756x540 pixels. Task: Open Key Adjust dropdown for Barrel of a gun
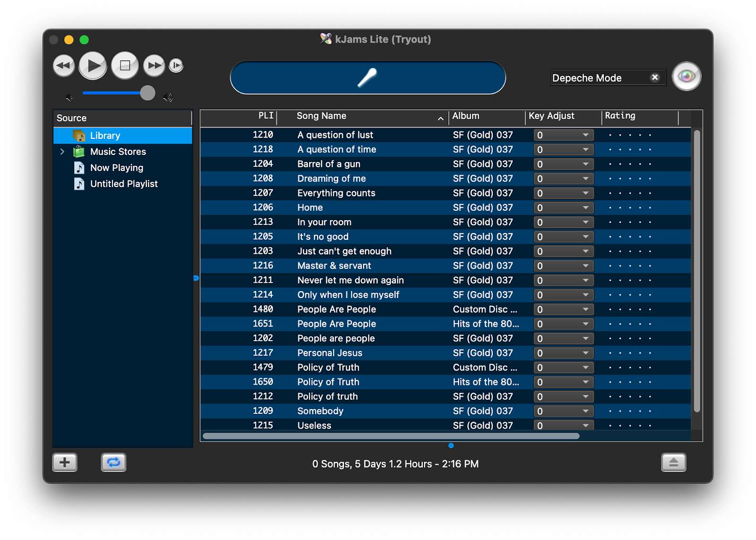(x=564, y=164)
